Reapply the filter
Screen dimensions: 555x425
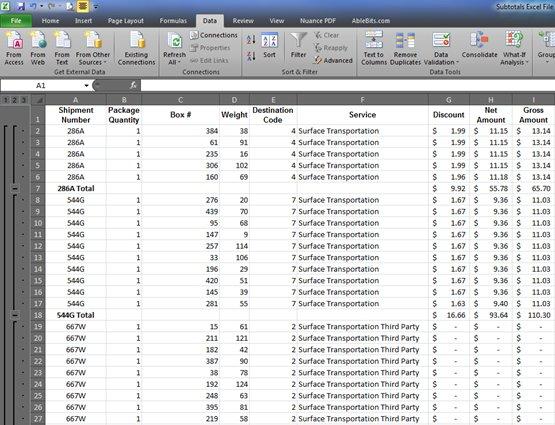tap(331, 48)
